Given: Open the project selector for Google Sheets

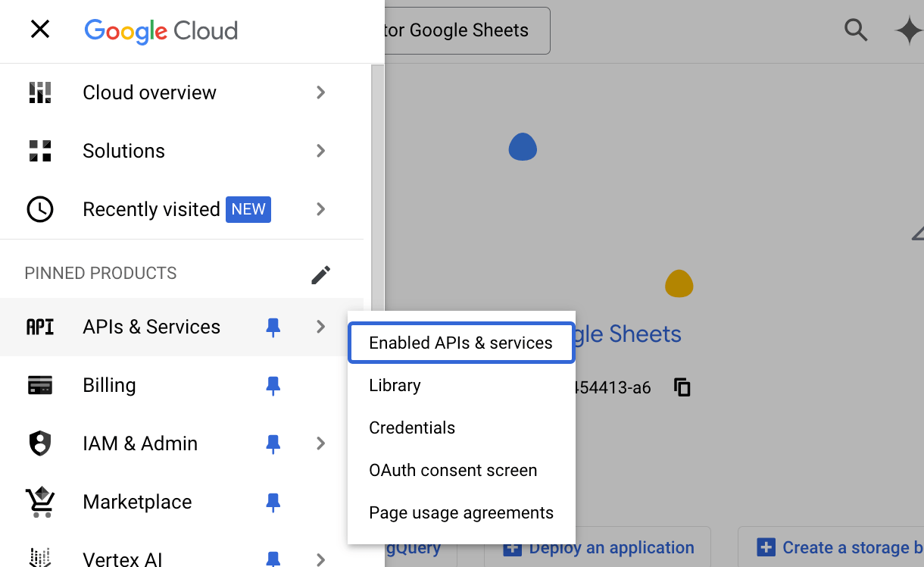Looking at the screenshot, I should [467, 31].
